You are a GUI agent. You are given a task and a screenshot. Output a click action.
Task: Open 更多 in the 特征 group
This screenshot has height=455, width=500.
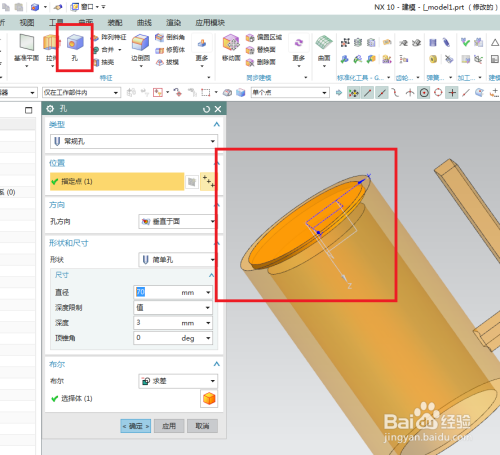point(202,50)
